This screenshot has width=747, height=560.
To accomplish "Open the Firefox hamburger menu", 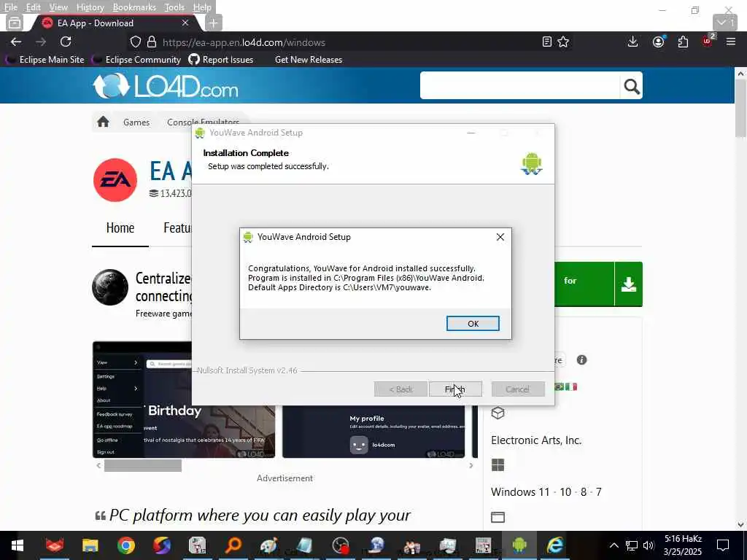I will click(x=731, y=42).
